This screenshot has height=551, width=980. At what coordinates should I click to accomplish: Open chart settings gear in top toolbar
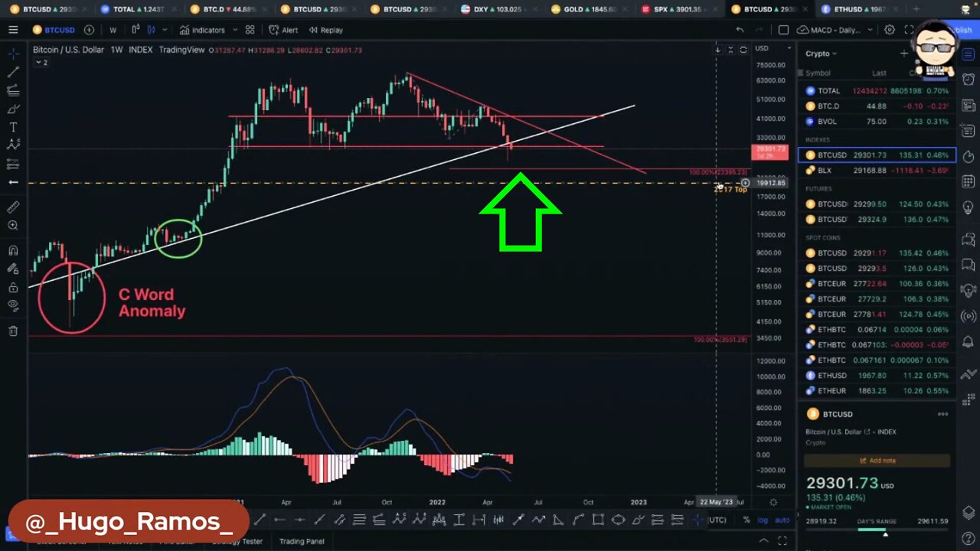(x=890, y=30)
